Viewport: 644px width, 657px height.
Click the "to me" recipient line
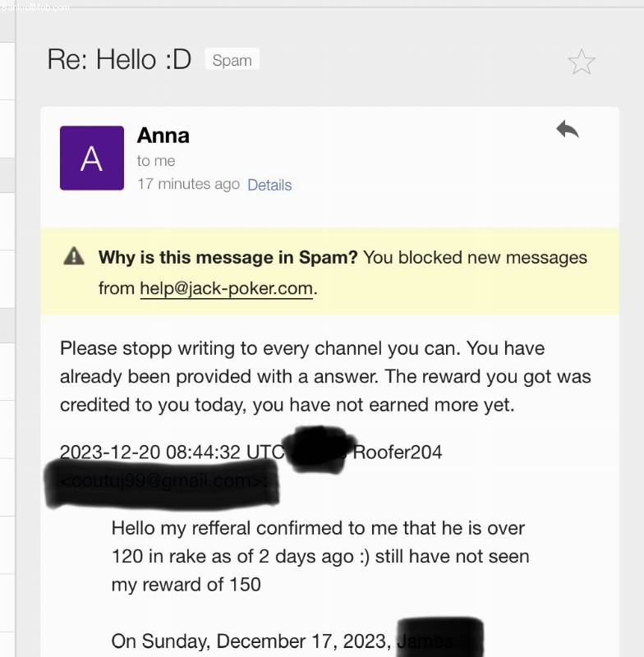pos(156,161)
